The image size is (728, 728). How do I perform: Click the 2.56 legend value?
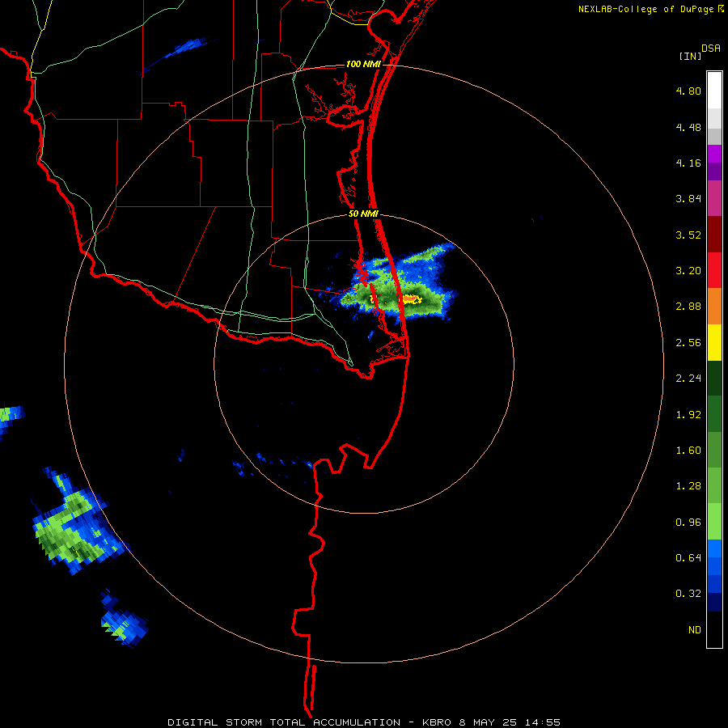point(688,343)
